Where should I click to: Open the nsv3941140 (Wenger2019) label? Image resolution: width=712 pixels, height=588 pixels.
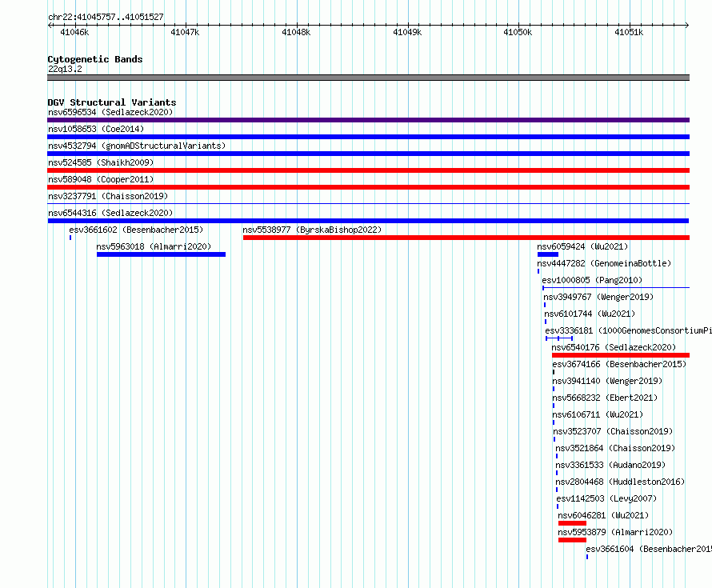click(607, 381)
